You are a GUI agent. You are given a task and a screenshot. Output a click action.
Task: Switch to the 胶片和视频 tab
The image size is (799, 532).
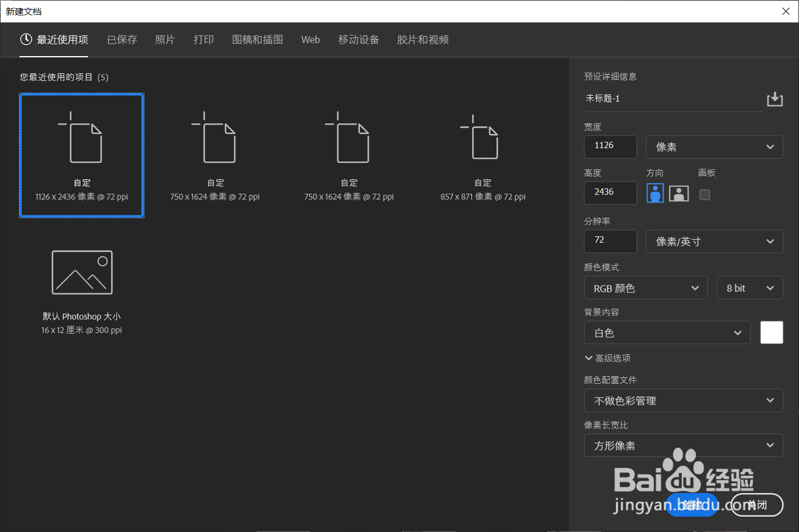pyautogui.click(x=423, y=40)
